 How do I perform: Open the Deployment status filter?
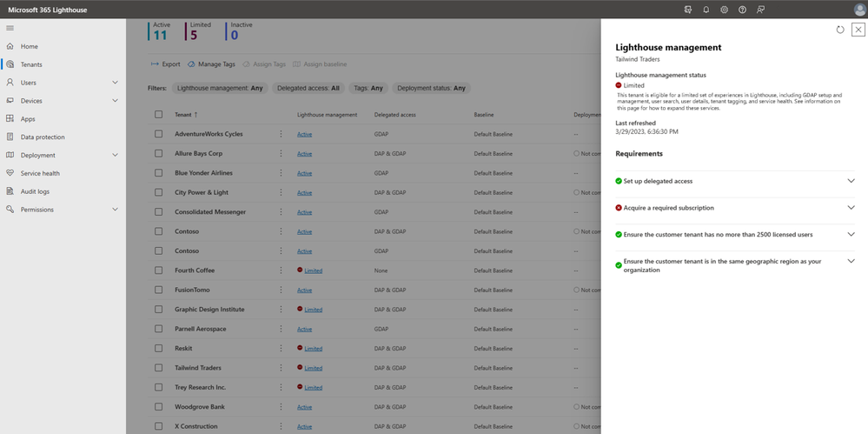tap(431, 88)
